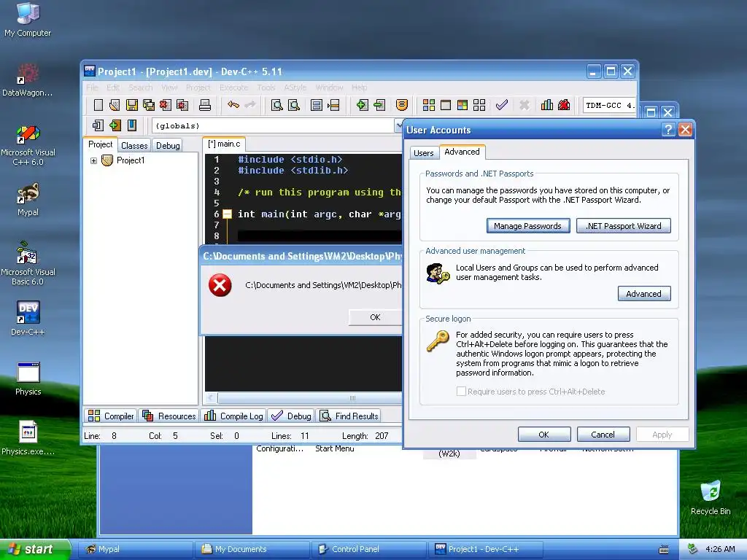Open the Tools menu in Dev-C++

266,87
